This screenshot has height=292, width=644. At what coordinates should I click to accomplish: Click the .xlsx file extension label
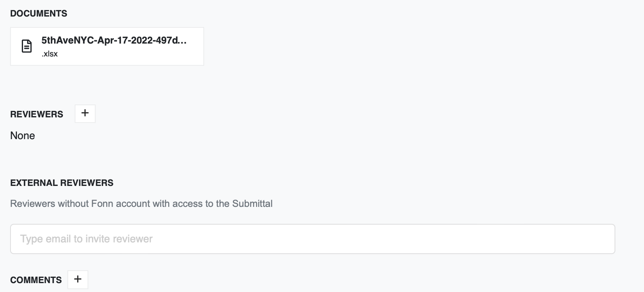point(50,54)
